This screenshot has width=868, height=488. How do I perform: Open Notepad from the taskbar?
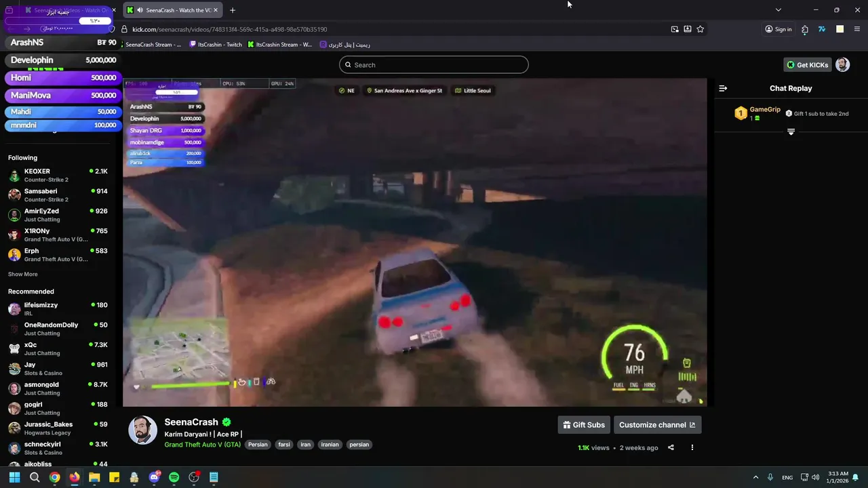(x=214, y=477)
